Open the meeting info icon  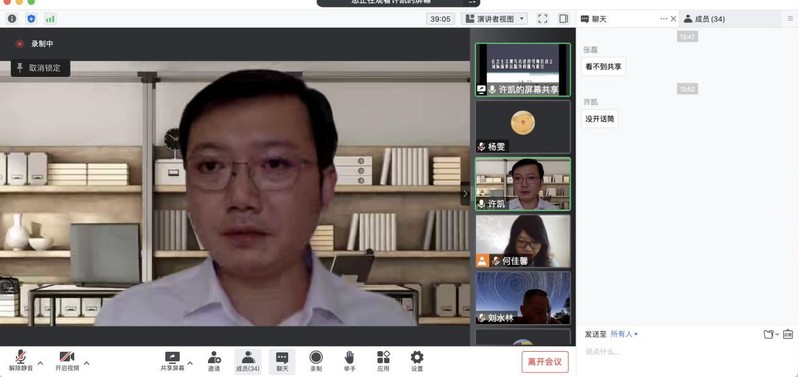tap(12, 19)
